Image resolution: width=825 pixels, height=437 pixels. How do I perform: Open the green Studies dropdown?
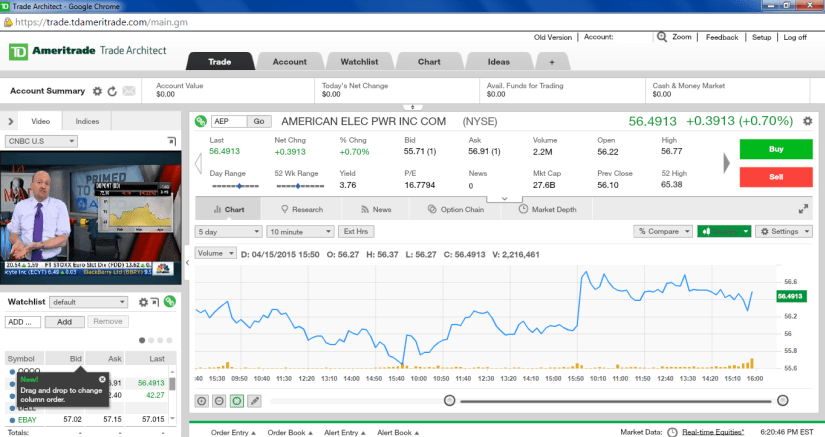point(724,231)
